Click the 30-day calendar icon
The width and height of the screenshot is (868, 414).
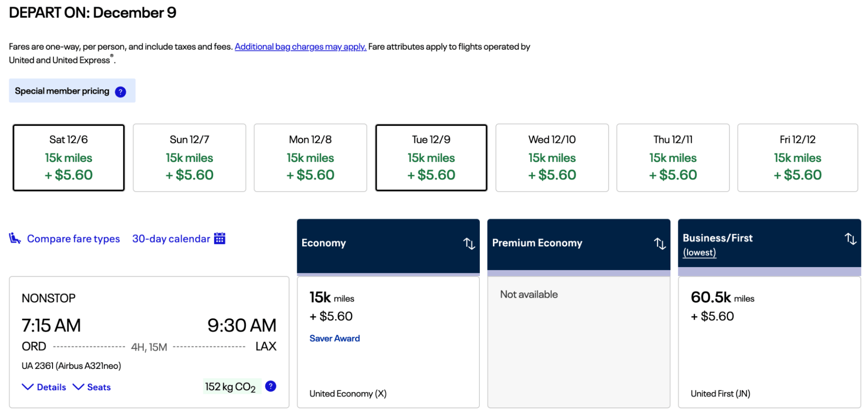point(220,238)
